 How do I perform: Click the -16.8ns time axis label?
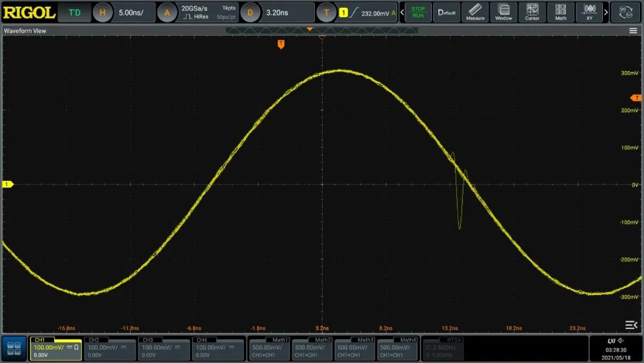66,328
